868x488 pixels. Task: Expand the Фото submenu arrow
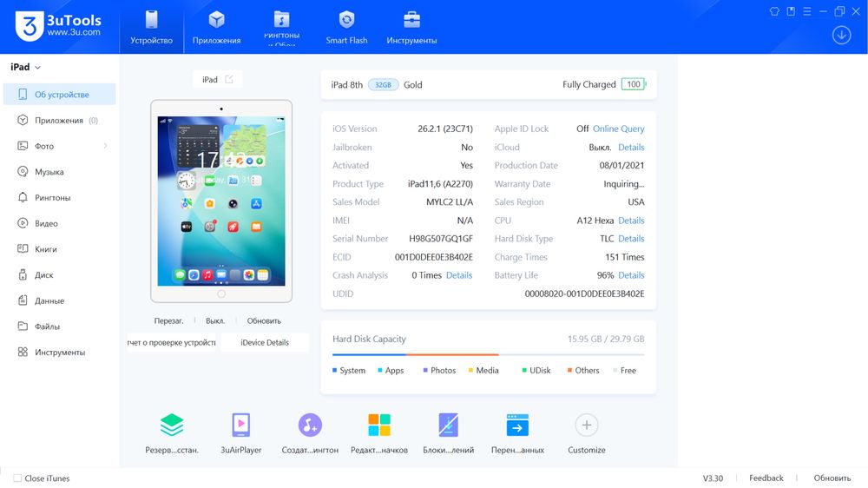pos(105,146)
